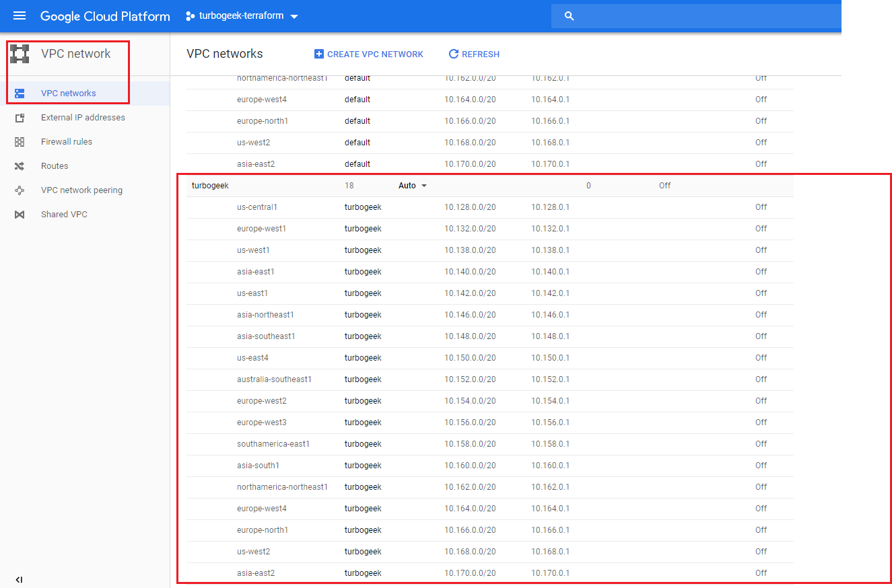This screenshot has width=892, height=588.
Task: Click us-west1 region name
Action: click(253, 250)
